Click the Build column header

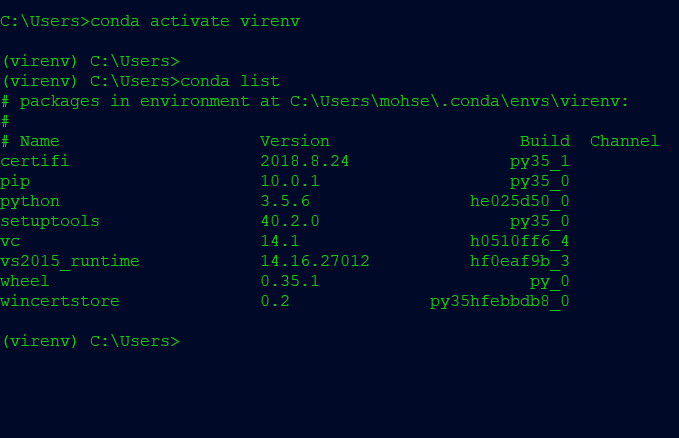tap(545, 141)
